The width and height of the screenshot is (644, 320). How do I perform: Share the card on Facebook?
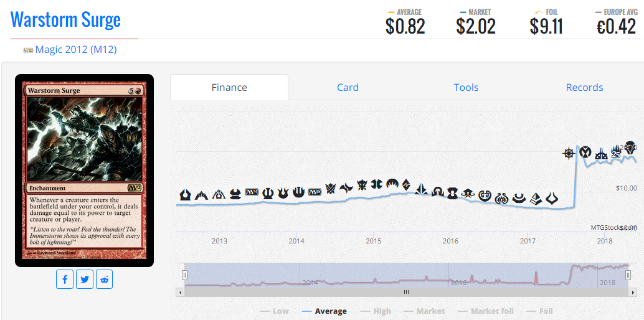[x=65, y=280]
